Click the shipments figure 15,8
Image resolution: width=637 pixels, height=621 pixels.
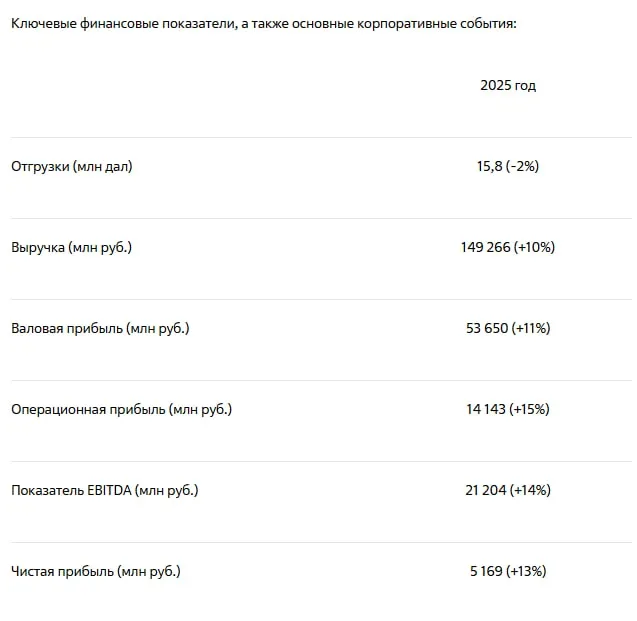490,166
